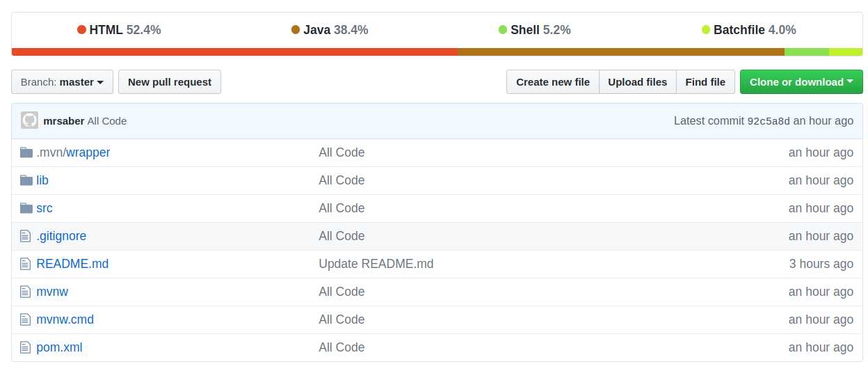Click All Code message on pom.xml row
The height and width of the screenshot is (371, 868).
point(341,347)
